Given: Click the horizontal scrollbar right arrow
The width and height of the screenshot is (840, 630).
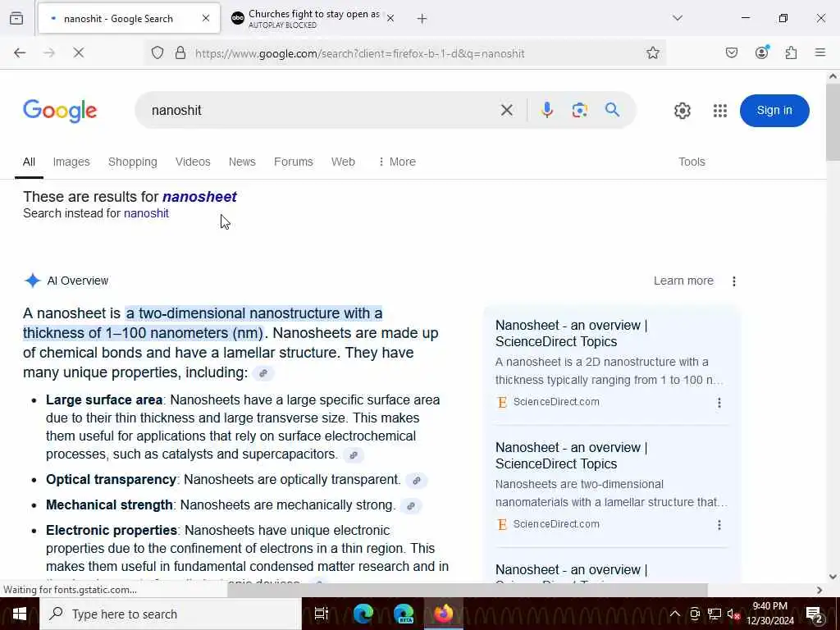Looking at the screenshot, I should click(819, 590).
